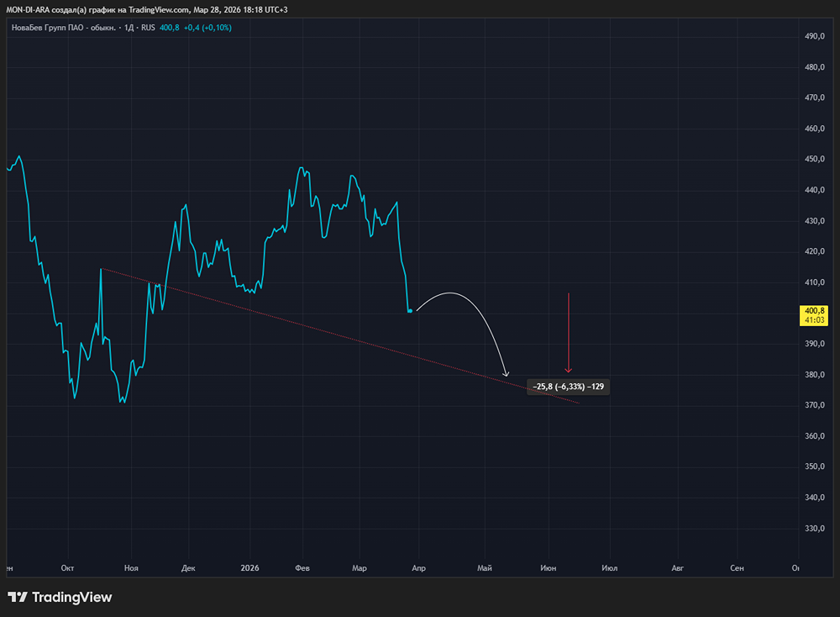Click the 420,0 price axis label
Screen dimensions: 840x617
click(x=814, y=251)
